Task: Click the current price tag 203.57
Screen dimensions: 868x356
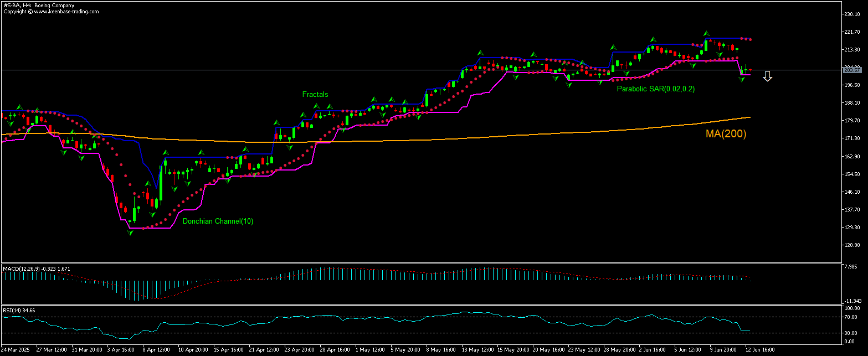Action: 851,70
